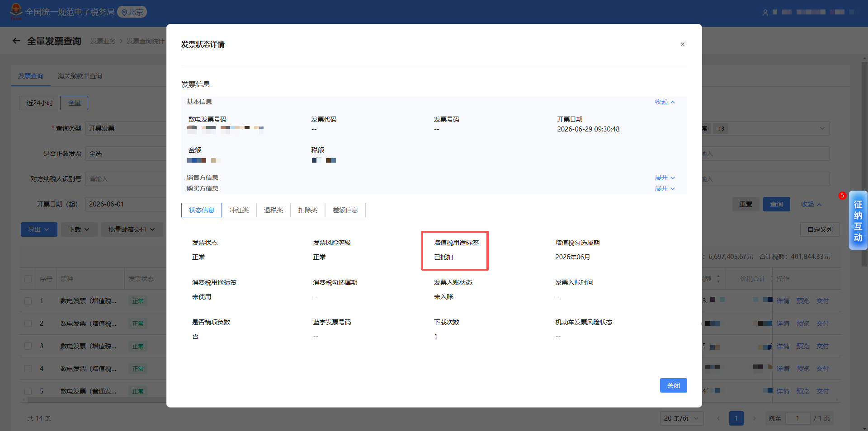The width and height of the screenshot is (868, 431).
Task: Open 详情 for row 4
Action: 783,369
